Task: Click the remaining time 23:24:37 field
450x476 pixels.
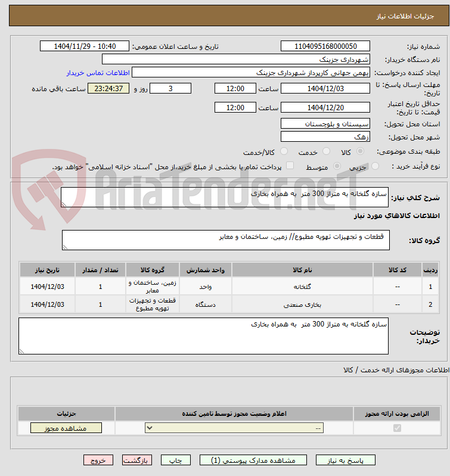Action: [x=108, y=88]
